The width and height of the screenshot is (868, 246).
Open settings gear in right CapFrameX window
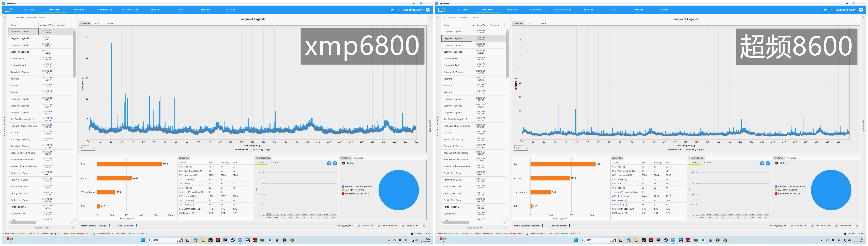tap(861, 10)
